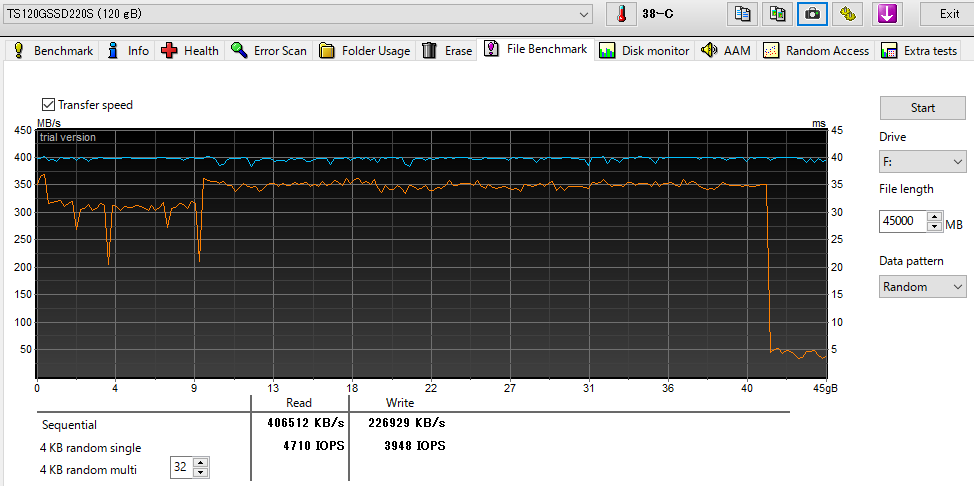
Task: Click the Write column header
Action: pyautogui.click(x=400, y=403)
